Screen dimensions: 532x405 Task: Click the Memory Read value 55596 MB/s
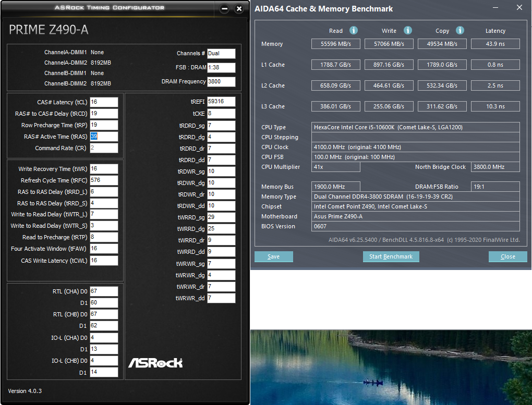[335, 44]
